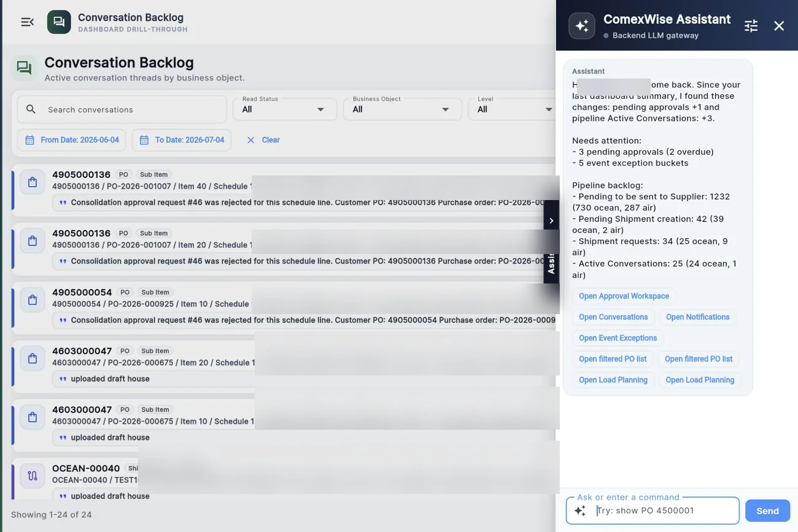Screen dimensions: 798x532
Task: Open assistant settings sliders icon
Action: (751, 26)
